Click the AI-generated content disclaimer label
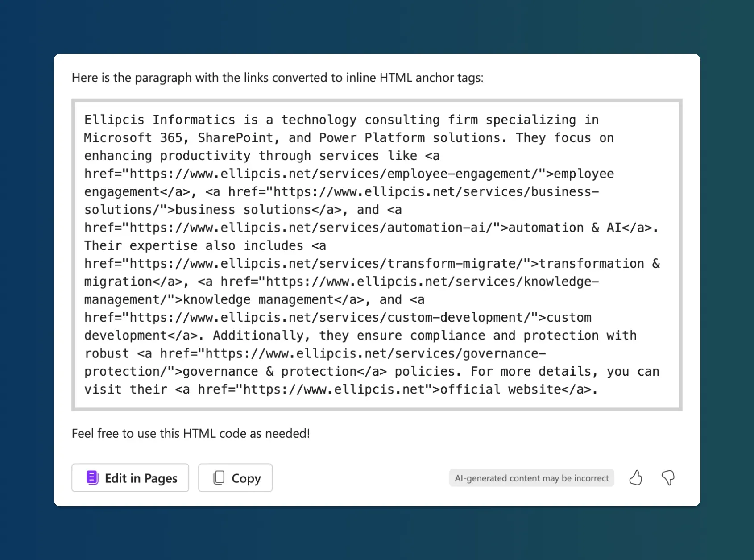Screen dimensions: 754x560 point(531,478)
